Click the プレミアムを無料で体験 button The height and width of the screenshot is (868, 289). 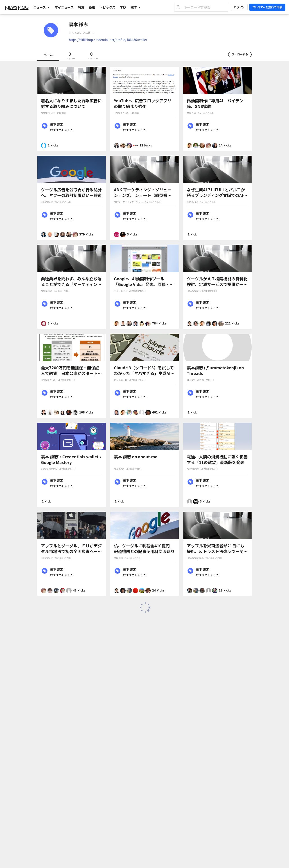point(267,7)
